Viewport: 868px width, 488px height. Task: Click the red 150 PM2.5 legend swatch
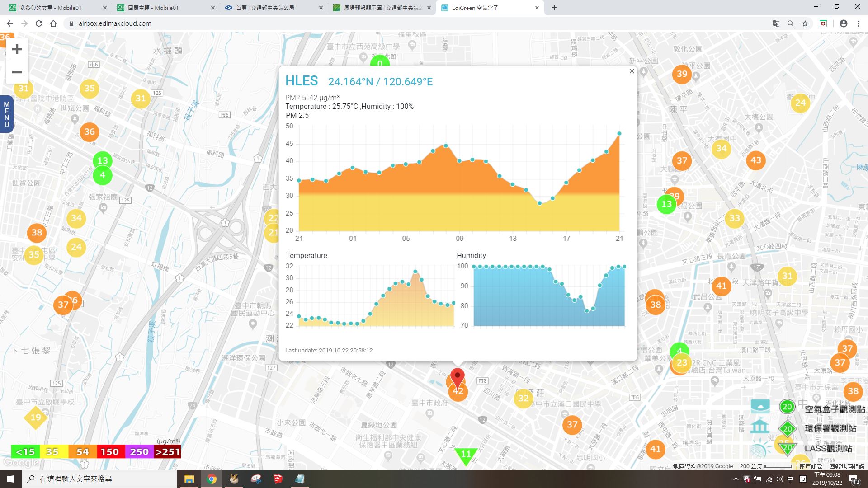click(x=110, y=452)
